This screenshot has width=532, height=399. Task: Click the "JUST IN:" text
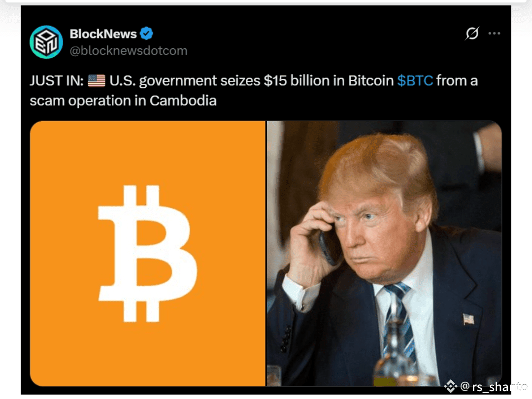56,81
